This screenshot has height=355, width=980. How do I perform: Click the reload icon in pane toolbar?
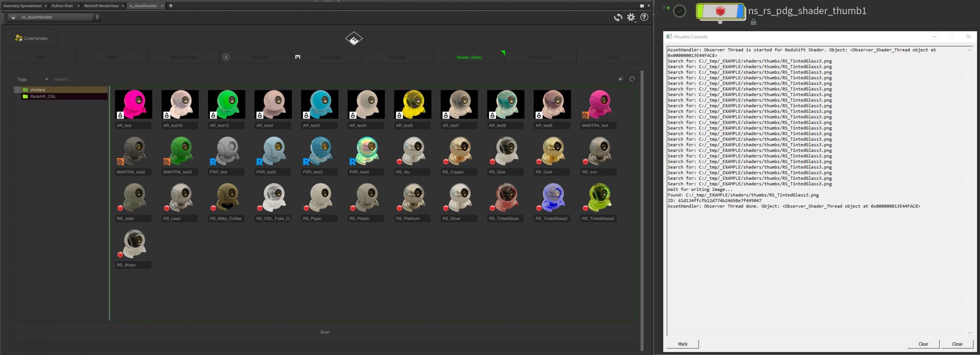click(x=618, y=17)
